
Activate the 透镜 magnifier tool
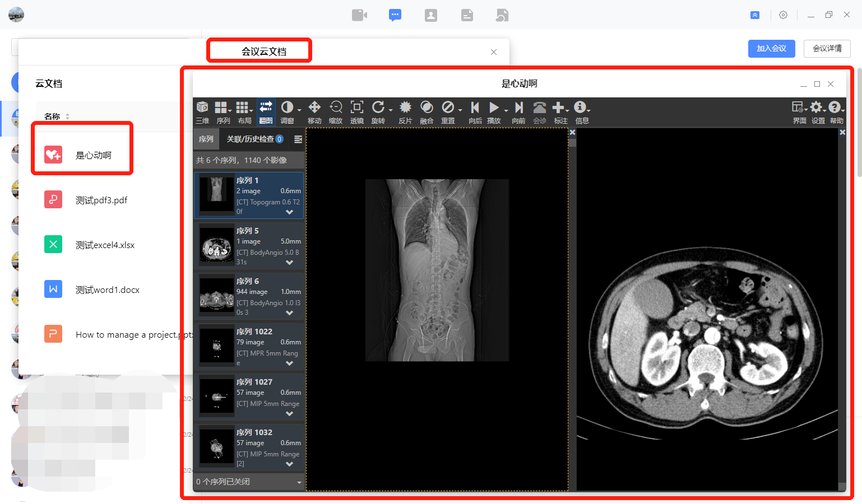tap(356, 111)
